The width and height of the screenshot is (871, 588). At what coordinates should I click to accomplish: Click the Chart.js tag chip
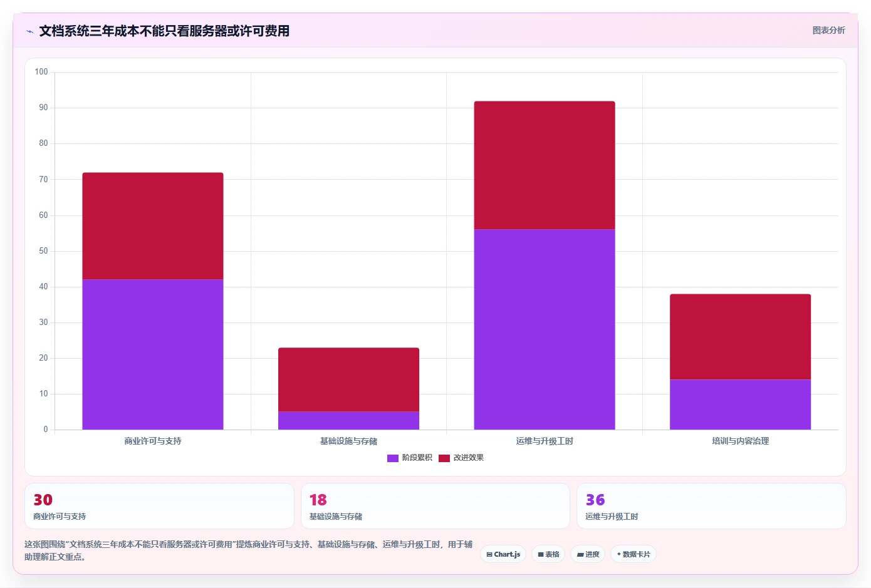click(503, 554)
